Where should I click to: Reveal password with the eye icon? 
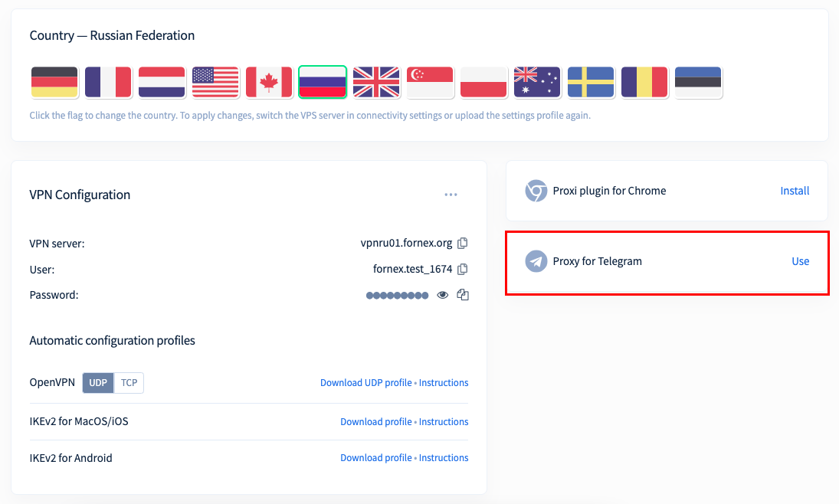coord(443,295)
